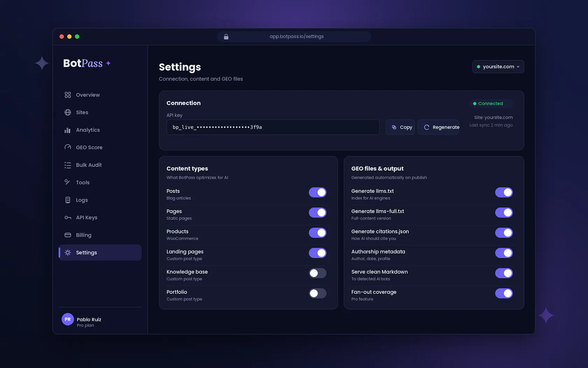Select Bulk Audit in sidebar
Screen dimensions: 588x368
click(x=100, y=165)
